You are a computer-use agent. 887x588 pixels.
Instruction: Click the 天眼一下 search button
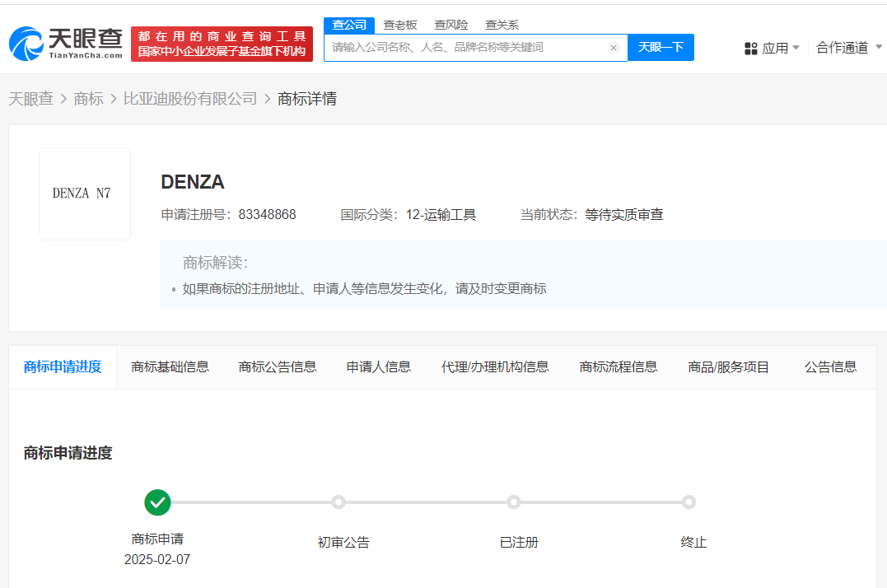661,48
